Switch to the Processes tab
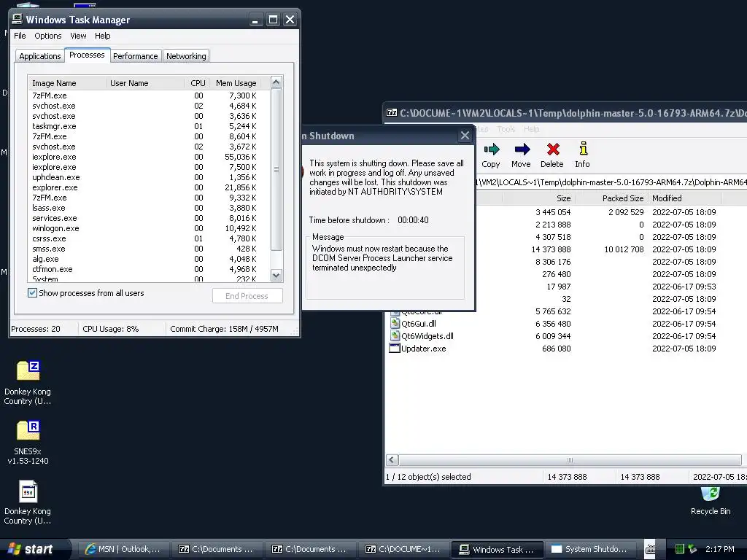Screen dimensions: 747x560 tap(88, 55)
